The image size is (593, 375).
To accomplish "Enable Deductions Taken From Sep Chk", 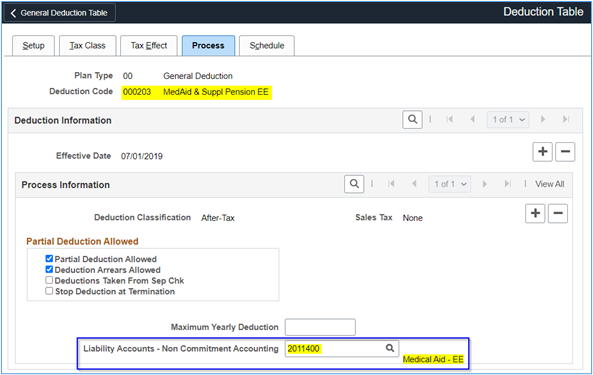I will coord(49,280).
